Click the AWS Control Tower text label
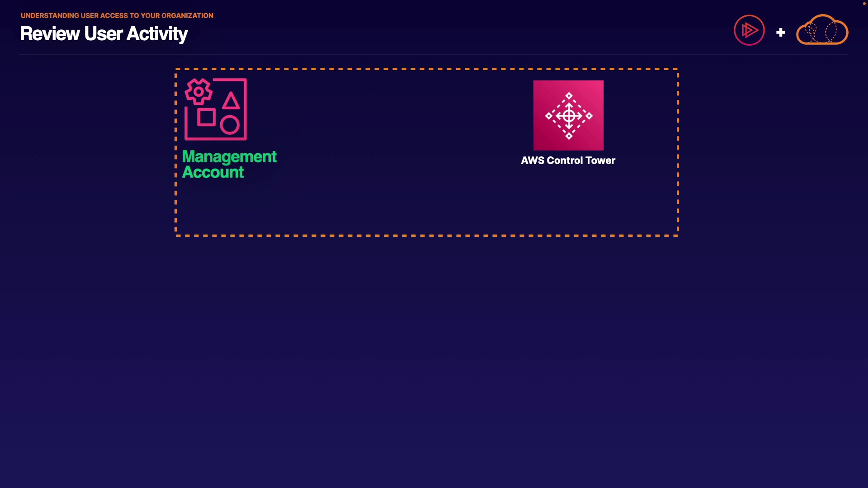 (568, 160)
